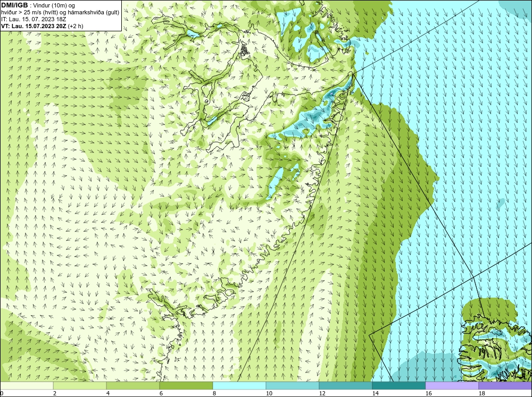Click the 4–6 m/s green legend swatch
Image resolution: width=532 pixels, height=397 pixels.
click(133, 385)
